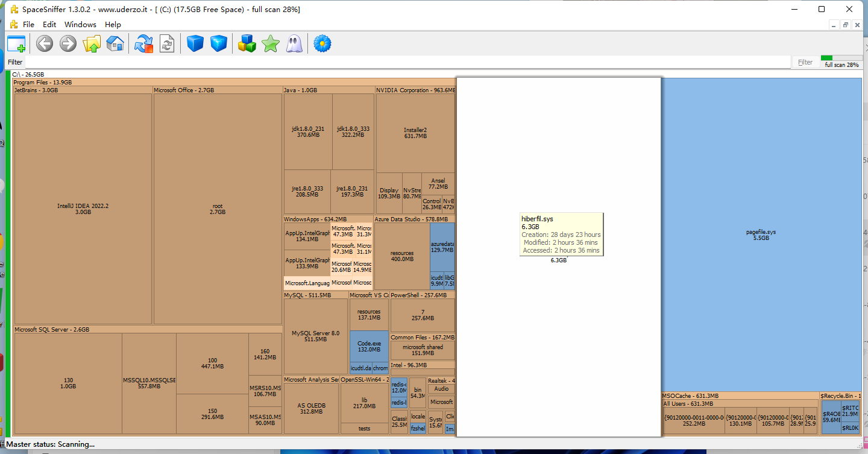Select the microsoft shared 151.9MB block
868x454 pixels.
tap(423, 350)
